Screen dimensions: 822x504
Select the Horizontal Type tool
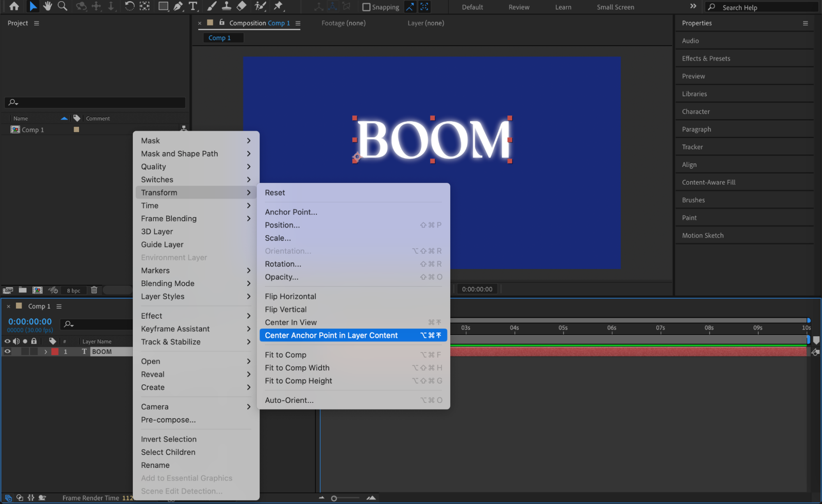click(x=193, y=6)
